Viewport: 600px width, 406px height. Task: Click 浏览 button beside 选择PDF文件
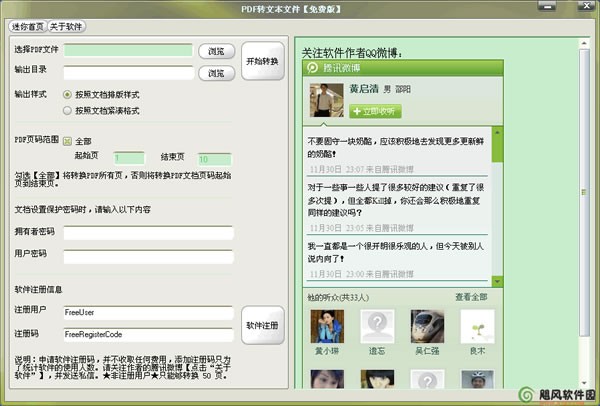(x=217, y=51)
